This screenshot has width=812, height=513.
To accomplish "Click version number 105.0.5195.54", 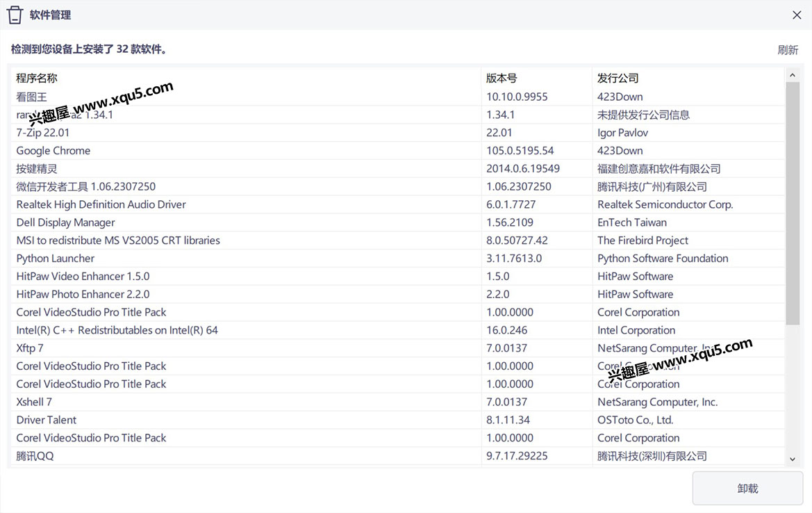I will [x=520, y=151].
